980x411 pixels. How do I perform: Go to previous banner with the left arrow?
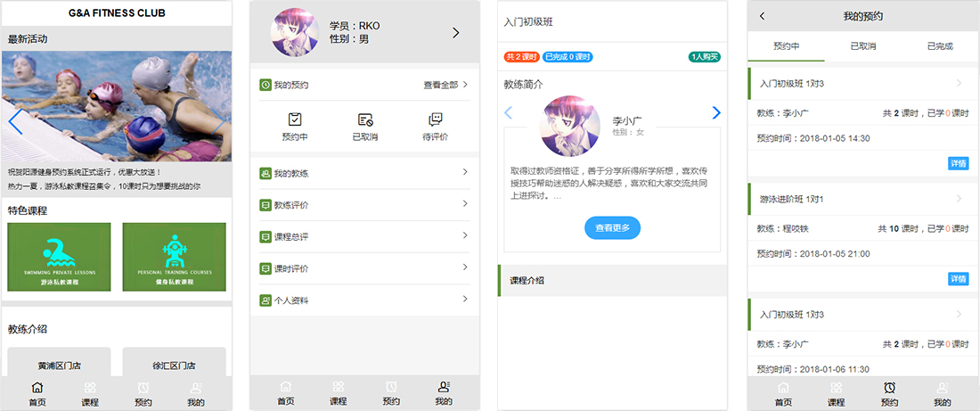click(x=14, y=121)
